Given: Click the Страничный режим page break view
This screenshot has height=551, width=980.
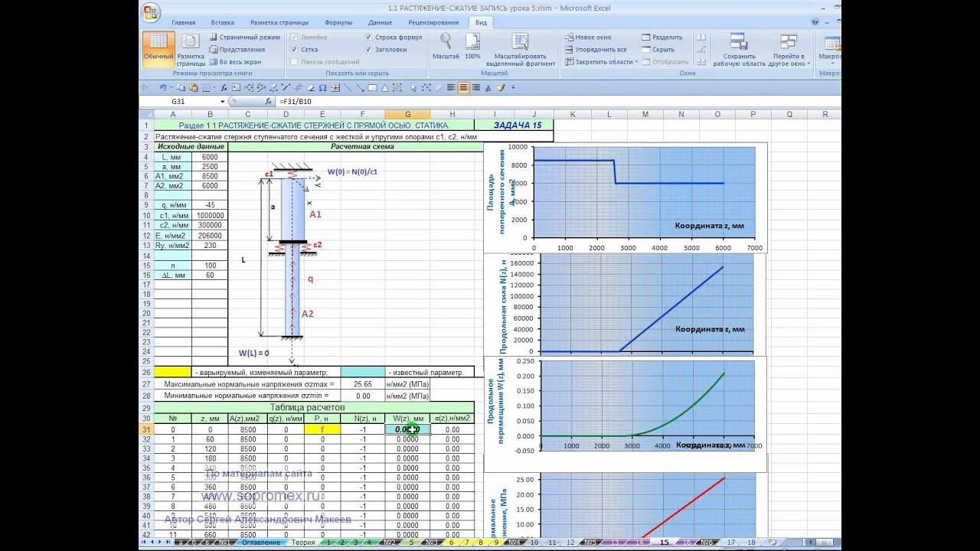Looking at the screenshot, I should [x=244, y=37].
